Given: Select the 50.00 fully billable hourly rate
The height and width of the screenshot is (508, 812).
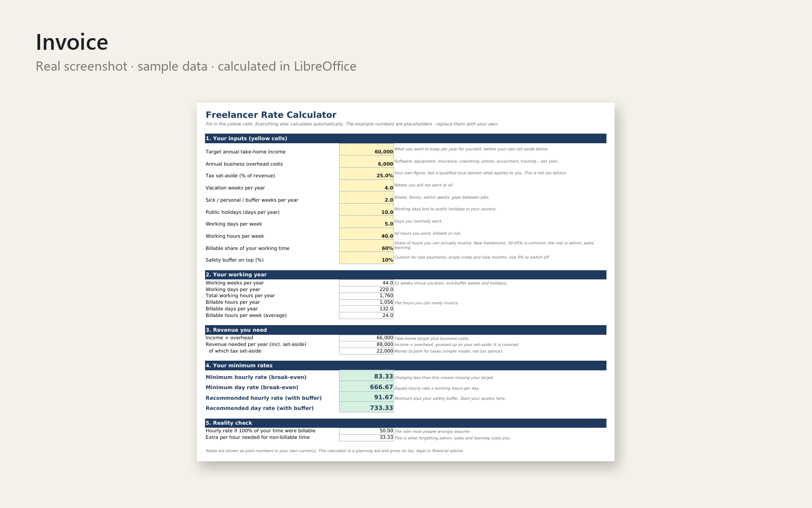Looking at the screenshot, I should (x=366, y=431).
